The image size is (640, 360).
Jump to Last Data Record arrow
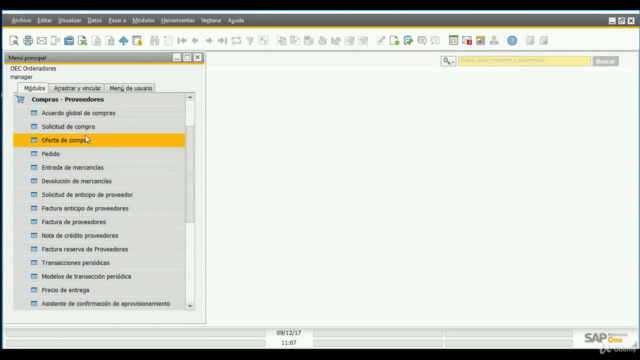pos(222,40)
